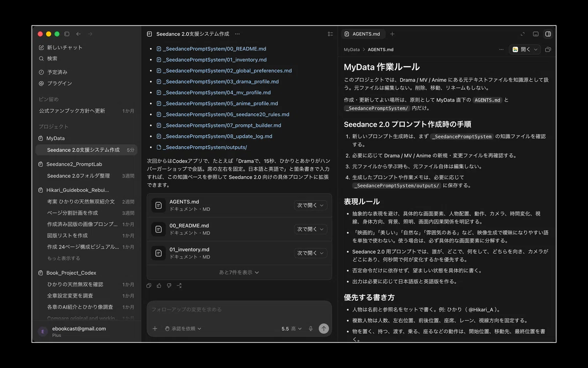Open link _SeedancePromptSystem/01_inventory.md
588x368 pixels.
tap(214, 60)
